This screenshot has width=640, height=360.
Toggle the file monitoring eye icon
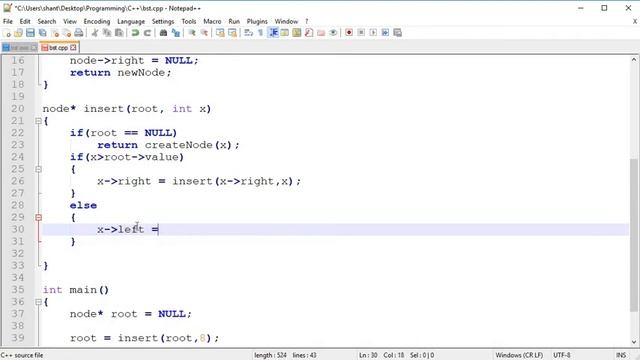tap(333, 33)
